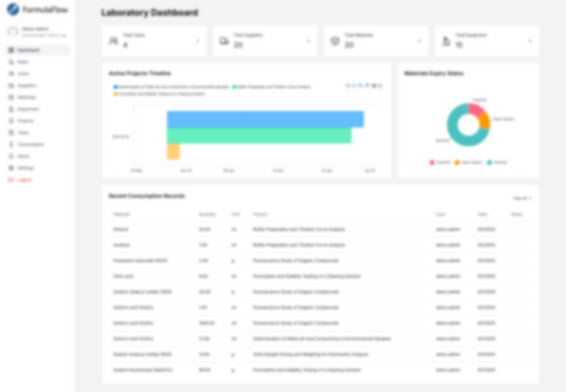The image size is (566, 392).
Task: Click the green bar in the timeline chart
Action: (259, 135)
